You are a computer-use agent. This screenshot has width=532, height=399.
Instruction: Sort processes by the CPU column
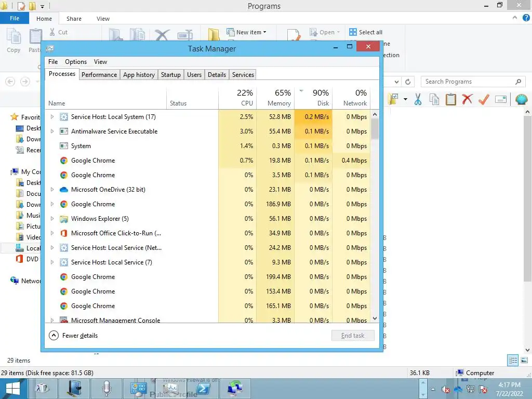click(237, 98)
